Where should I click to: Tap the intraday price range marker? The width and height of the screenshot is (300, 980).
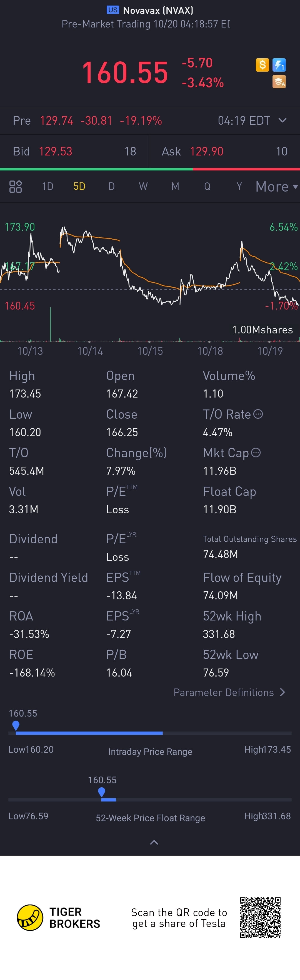point(16,725)
